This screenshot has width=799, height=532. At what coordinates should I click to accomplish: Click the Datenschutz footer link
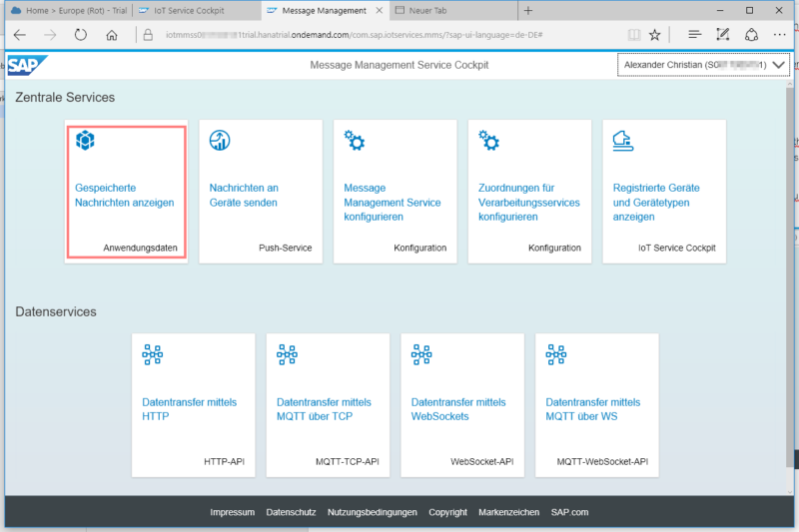point(291,512)
